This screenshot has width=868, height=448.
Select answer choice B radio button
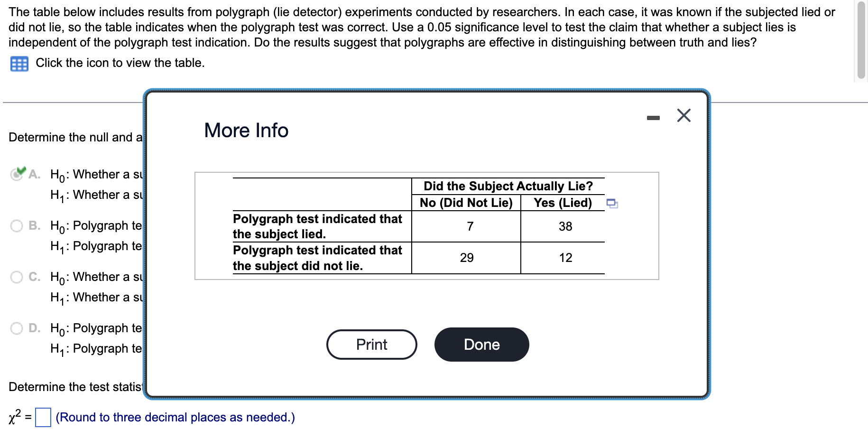click(x=17, y=225)
